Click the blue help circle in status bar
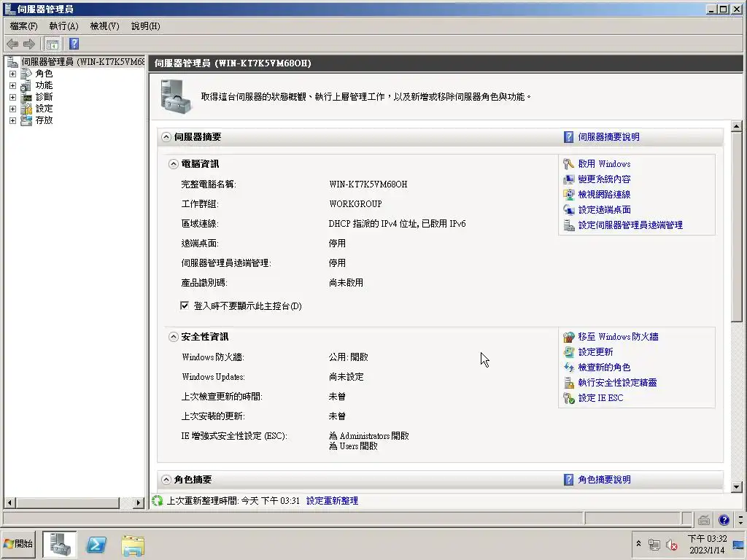Image resolution: width=747 pixels, height=560 pixels. [x=724, y=519]
